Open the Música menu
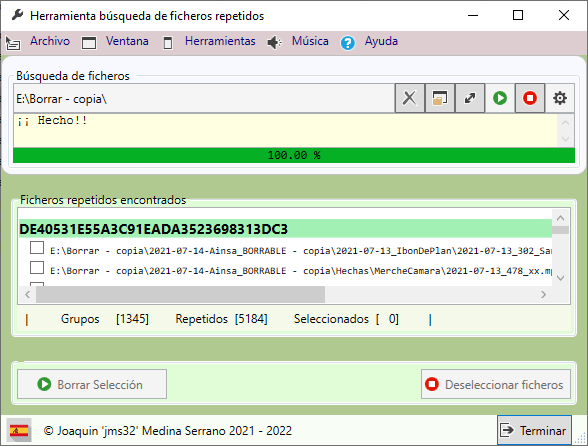 click(310, 41)
